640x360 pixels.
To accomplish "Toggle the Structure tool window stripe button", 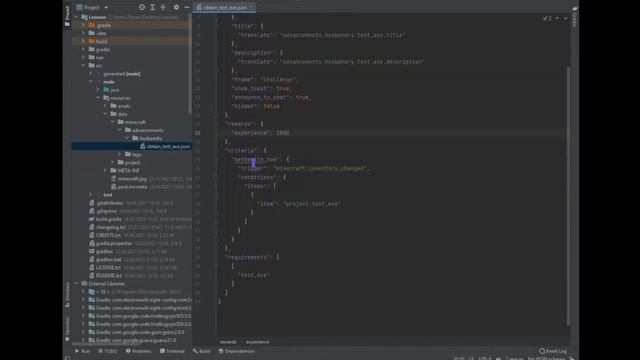I will [67, 295].
